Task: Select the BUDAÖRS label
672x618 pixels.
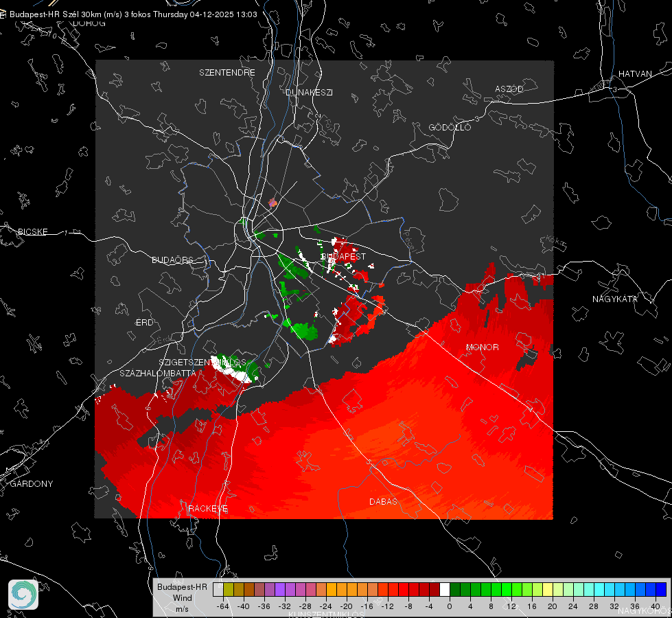Action: coord(173,260)
